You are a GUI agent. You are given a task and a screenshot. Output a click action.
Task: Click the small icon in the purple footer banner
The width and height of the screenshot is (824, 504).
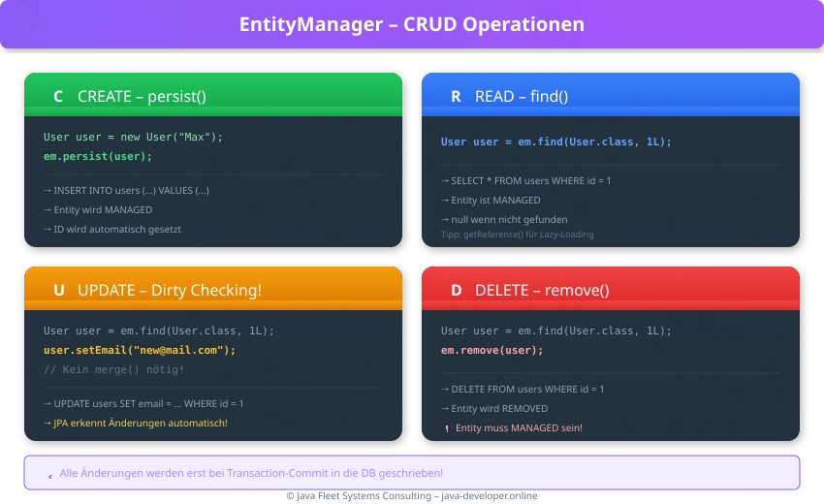pyautogui.click(x=49, y=475)
